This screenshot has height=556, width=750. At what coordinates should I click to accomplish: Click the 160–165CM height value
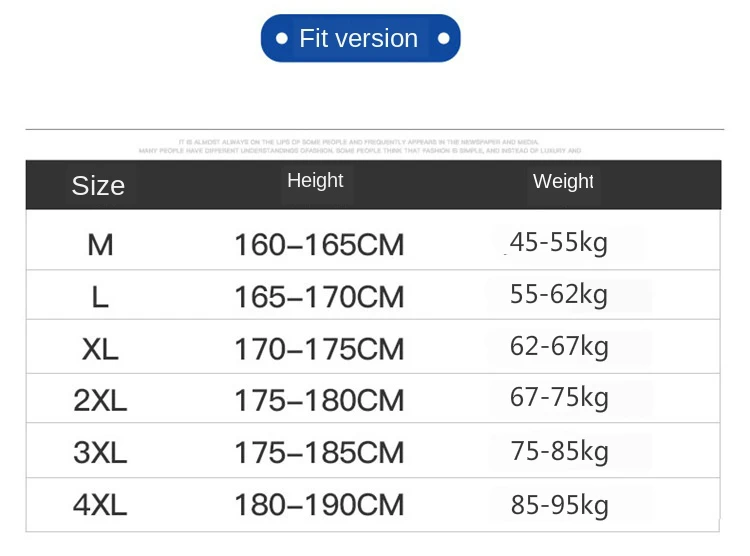[319, 245]
